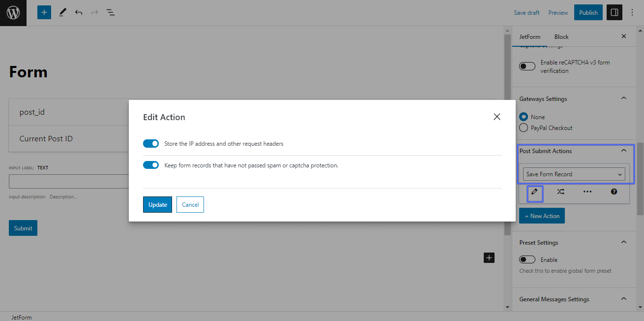Expand the General Messages Settings section
This screenshot has width=644, height=321.
point(623,298)
